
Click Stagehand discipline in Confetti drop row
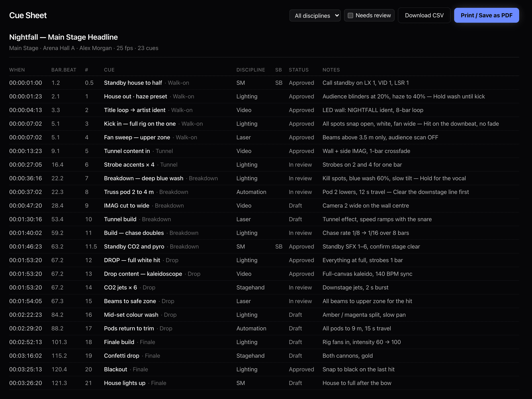pyautogui.click(x=250, y=356)
